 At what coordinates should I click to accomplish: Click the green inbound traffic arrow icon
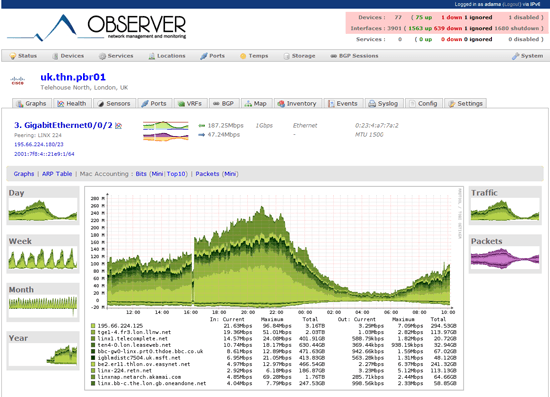tap(202, 126)
